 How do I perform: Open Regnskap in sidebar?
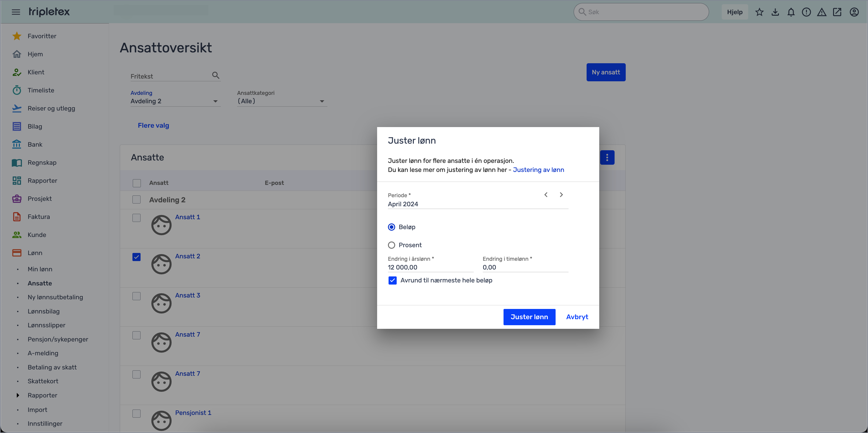[x=42, y=163]
